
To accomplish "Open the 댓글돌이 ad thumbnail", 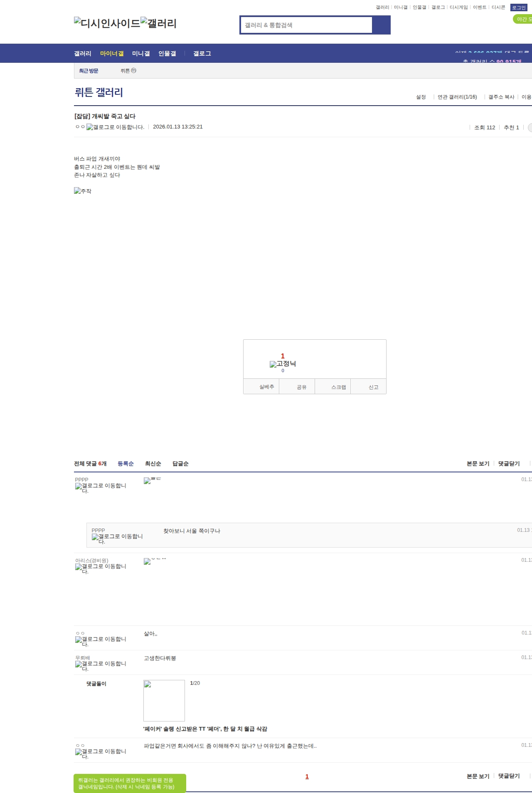I will tap(164, 701).
